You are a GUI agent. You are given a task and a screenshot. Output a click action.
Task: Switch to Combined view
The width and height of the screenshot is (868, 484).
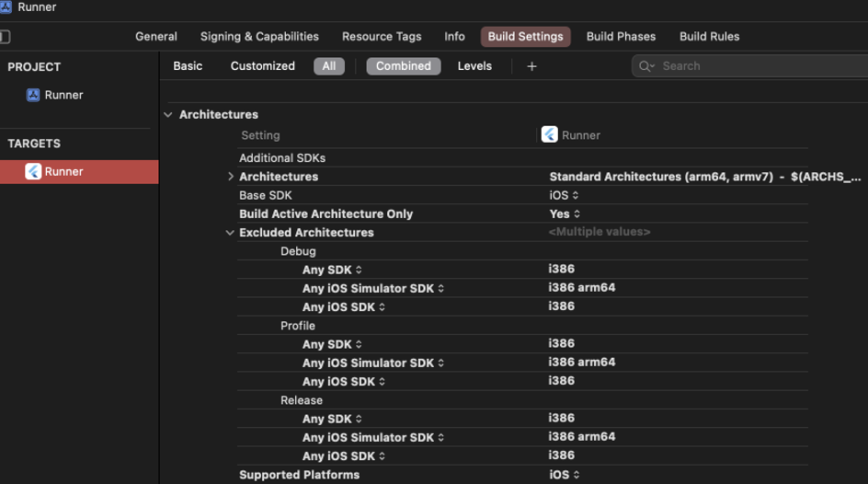(x=404, y=66)
